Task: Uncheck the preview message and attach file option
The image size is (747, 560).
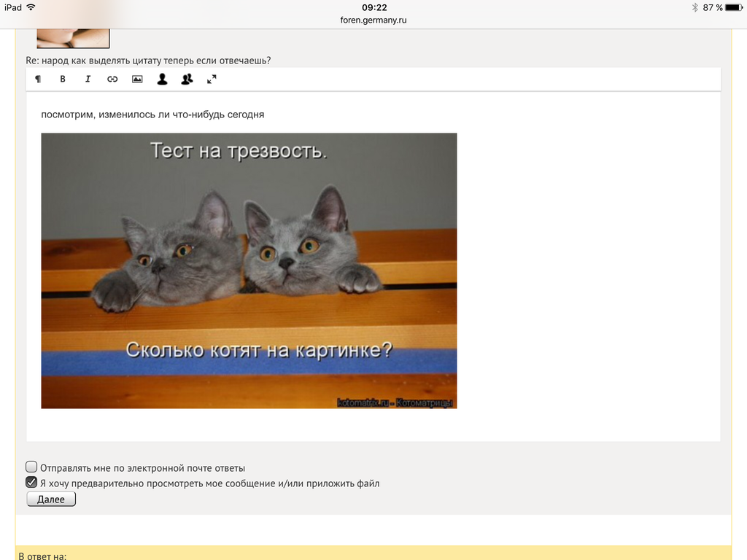Action: (31, 482)
